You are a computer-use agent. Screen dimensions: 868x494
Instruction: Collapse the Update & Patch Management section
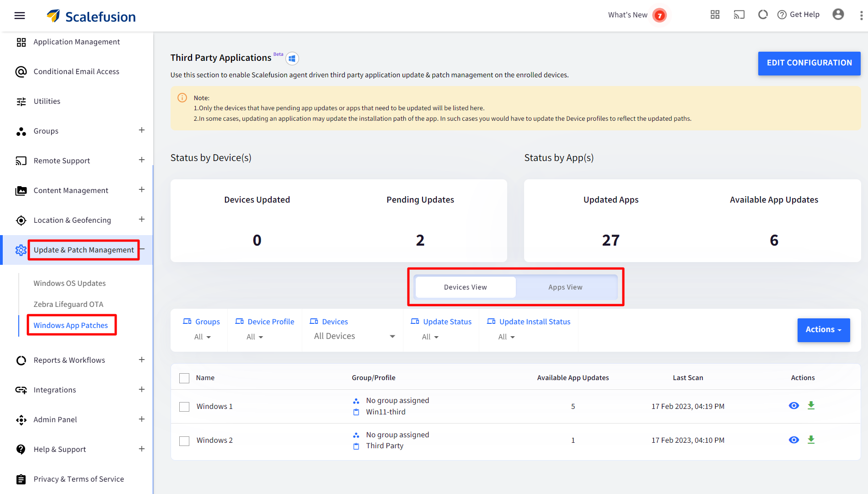(x=143, y=249)
